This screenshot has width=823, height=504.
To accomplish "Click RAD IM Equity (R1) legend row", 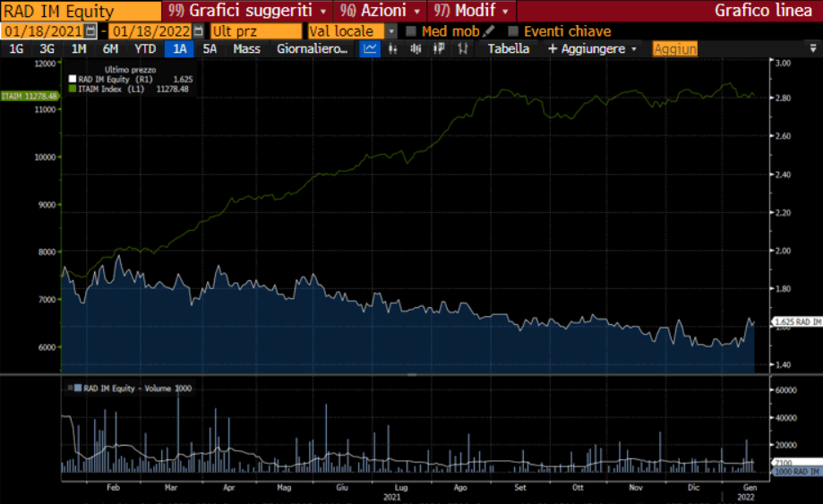I will coord(131,79).
